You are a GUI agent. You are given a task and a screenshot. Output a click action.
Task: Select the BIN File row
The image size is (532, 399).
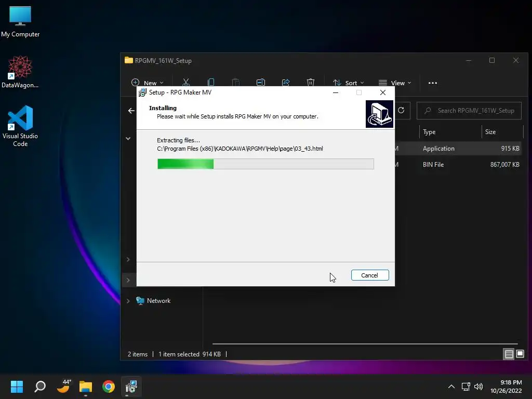(x=458, y=164)
